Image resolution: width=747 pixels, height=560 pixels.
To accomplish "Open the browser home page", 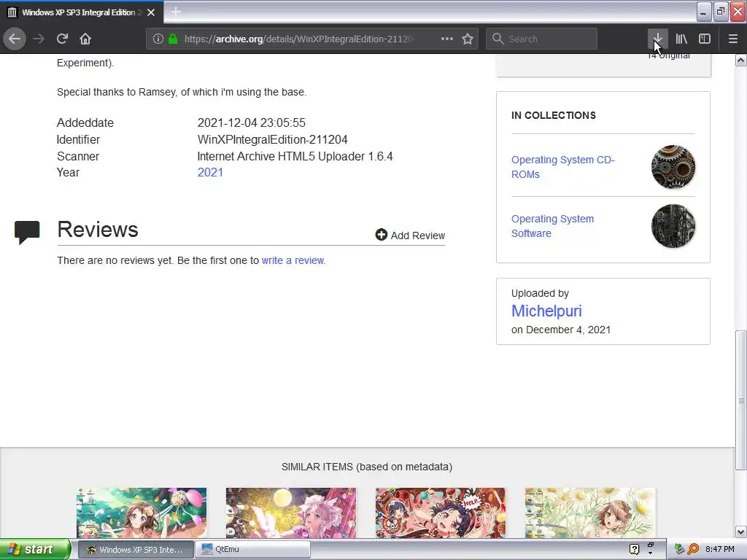I will coord(85,39).
